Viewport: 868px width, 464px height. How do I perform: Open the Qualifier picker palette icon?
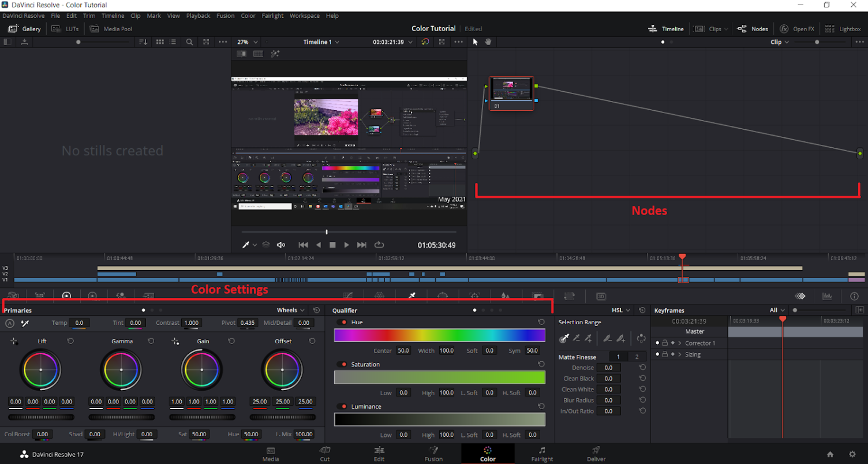click(x=413, y=295)
